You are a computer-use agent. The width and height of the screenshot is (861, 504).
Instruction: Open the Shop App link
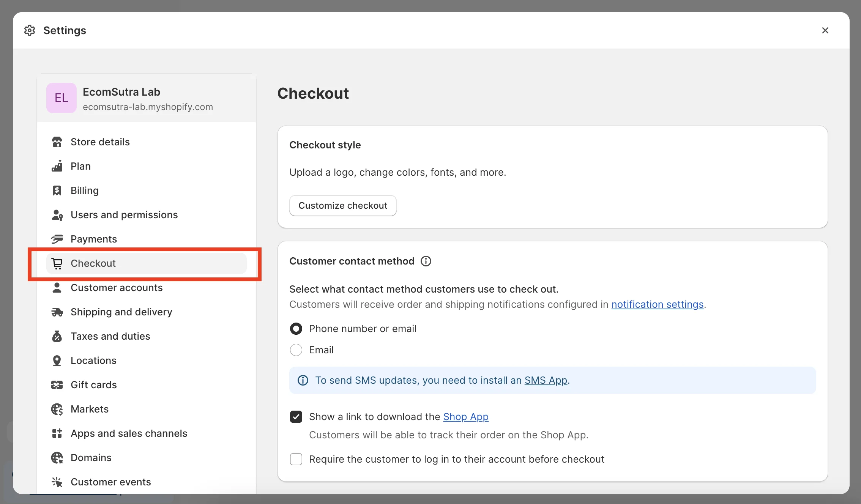click(x=466, y=417)
